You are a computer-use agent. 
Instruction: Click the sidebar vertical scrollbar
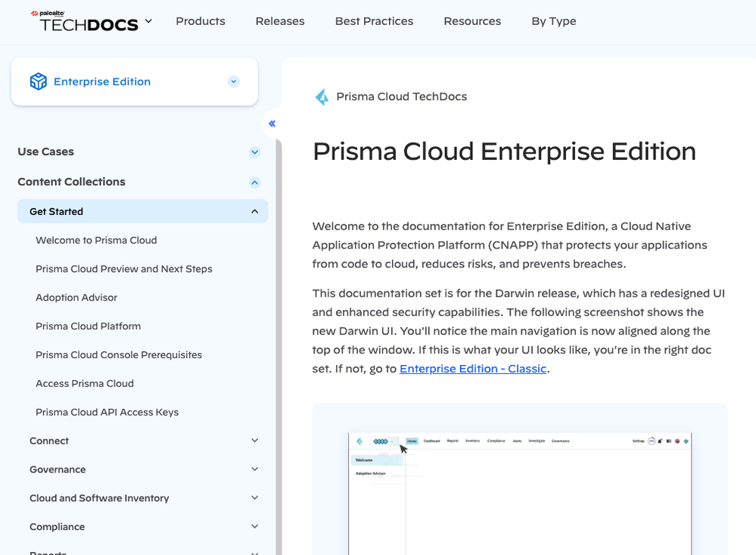[278, 341]
